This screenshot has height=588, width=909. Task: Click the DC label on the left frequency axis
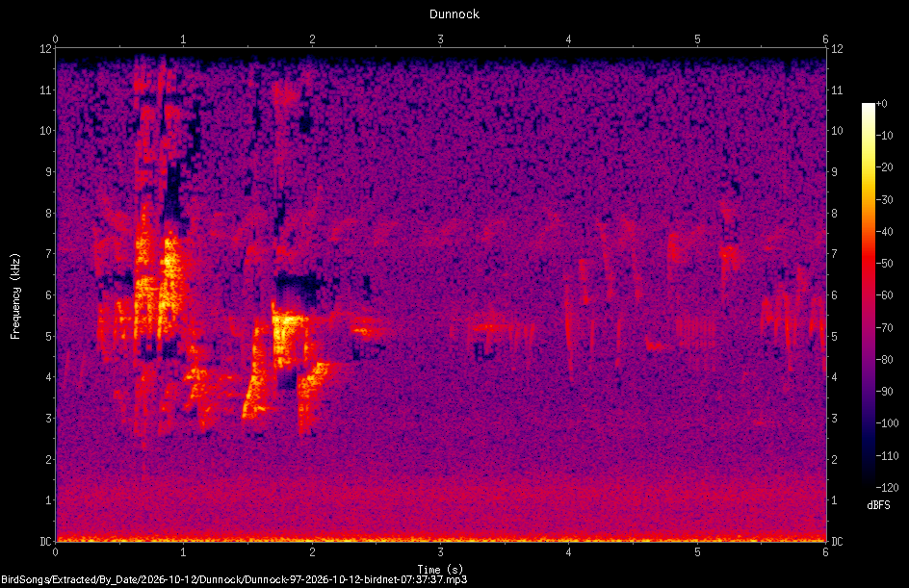click(x=46, y=541)
